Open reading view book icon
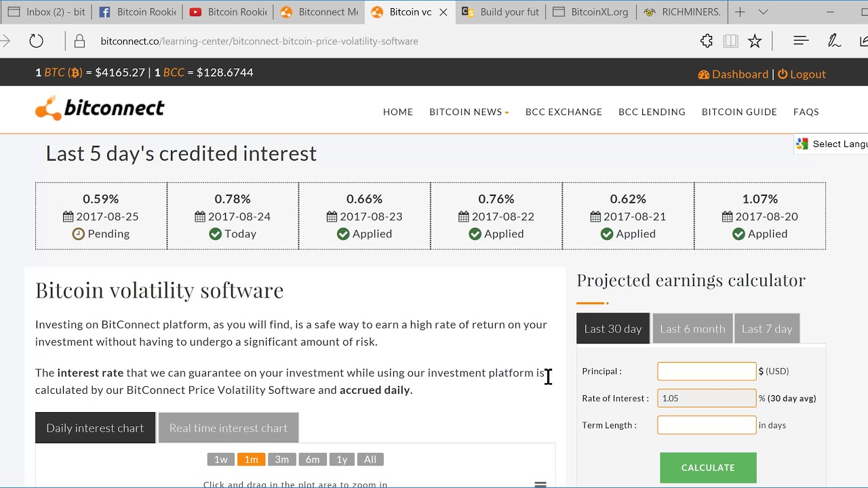The image size is (868, 488). click(730, 41)
